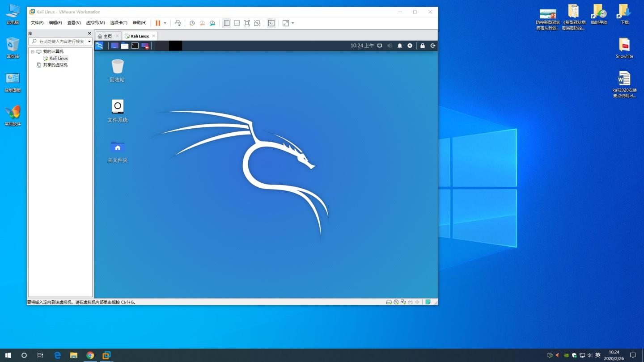Toggle the library sidebar view icon
The width and height of the screenshot is (644, 362).
pos(227,23)
